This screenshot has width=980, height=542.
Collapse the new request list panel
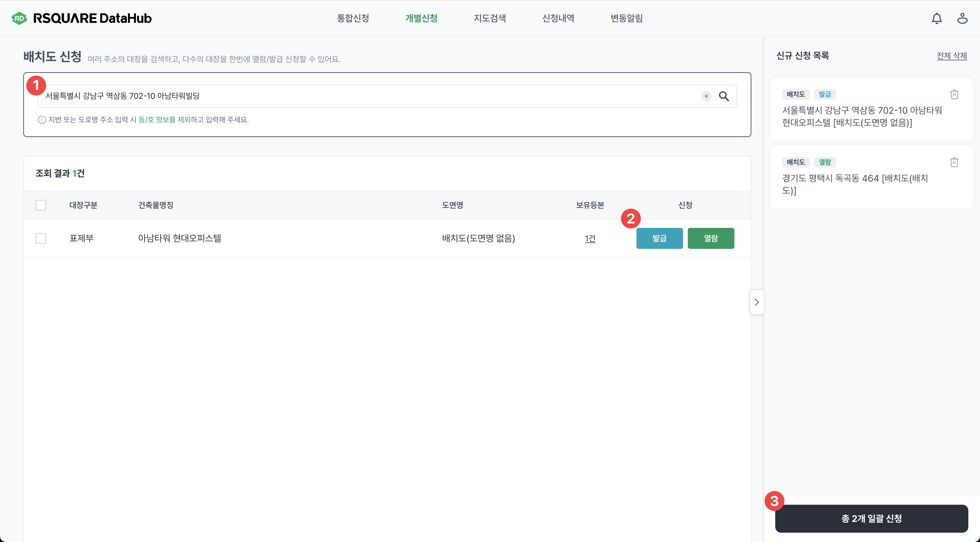(x=756, y=302)
